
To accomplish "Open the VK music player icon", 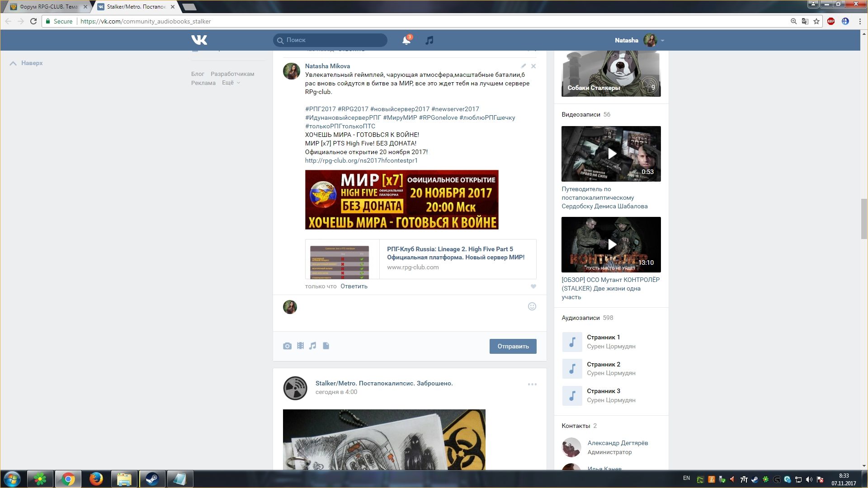I will pyautogui.click(x=429, y=40).
